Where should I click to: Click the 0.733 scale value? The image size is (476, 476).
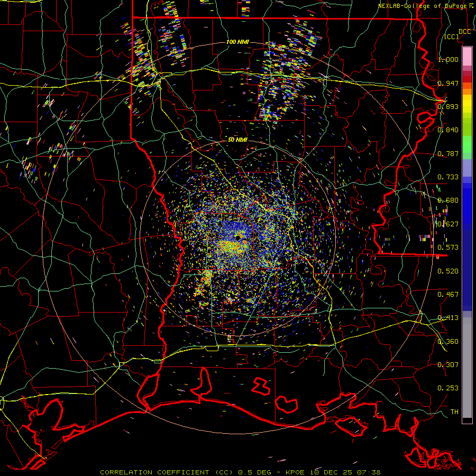[x=448, y=177]
